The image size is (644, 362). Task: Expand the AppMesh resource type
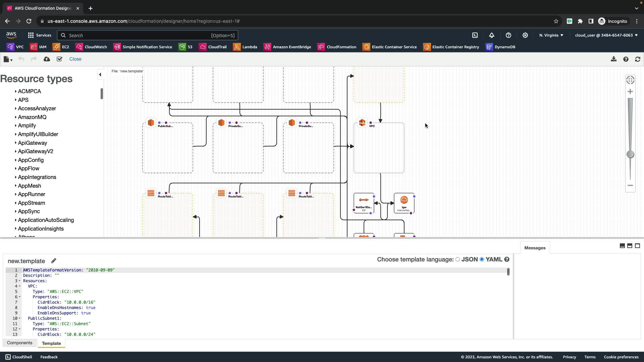coord(30,186)
